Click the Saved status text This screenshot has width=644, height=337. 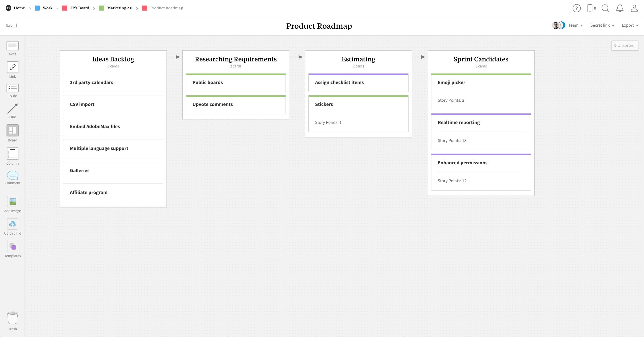pos(11,25)
